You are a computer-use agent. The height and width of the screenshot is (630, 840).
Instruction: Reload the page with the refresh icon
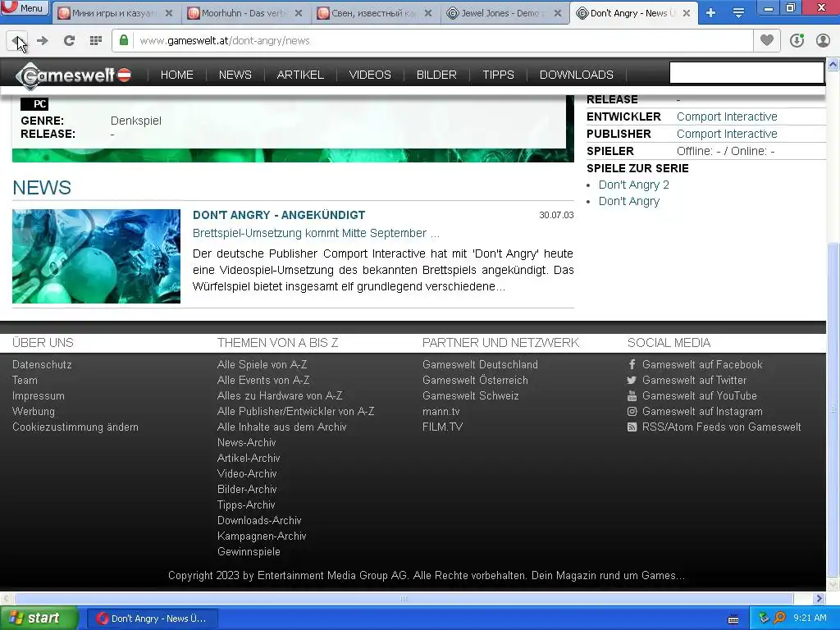(69, 41)
